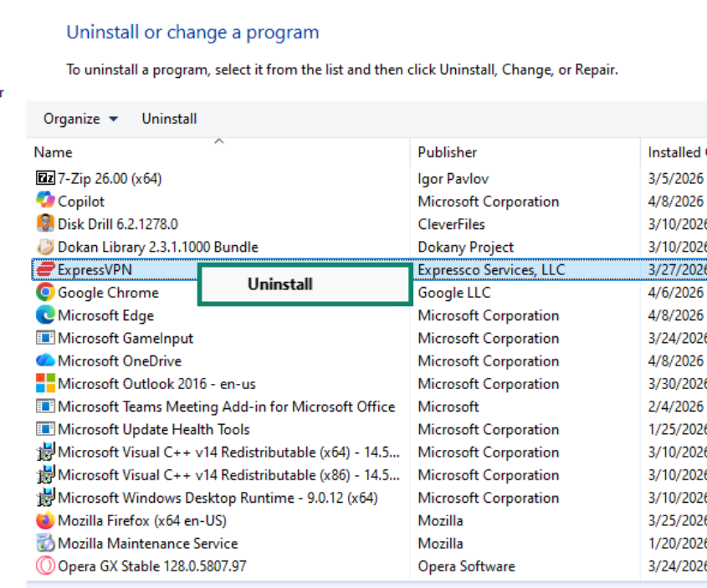Select the Copilot icon in list

(x=45, y=201)
